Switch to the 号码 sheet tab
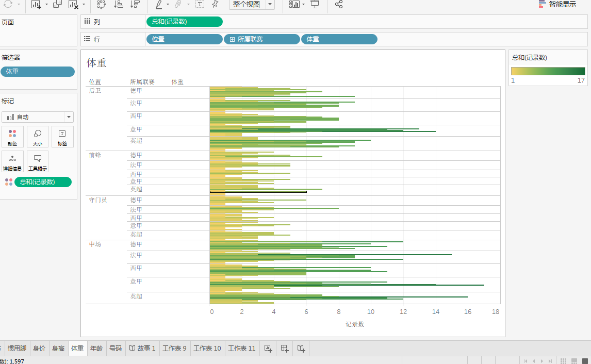591x364 pixels. tap(116, 349)
